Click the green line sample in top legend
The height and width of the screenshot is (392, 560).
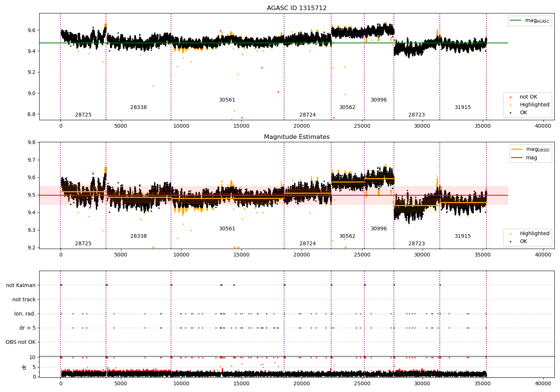click(516, 21)
